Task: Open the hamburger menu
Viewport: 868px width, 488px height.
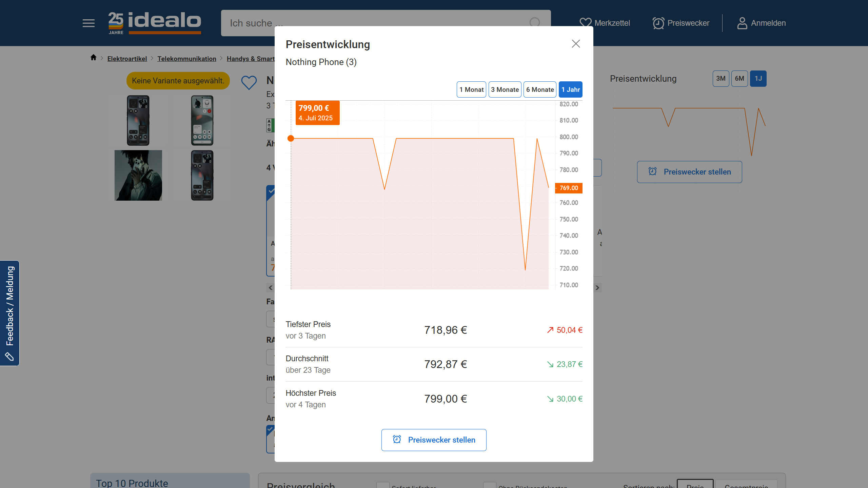Action: [88, 23]
